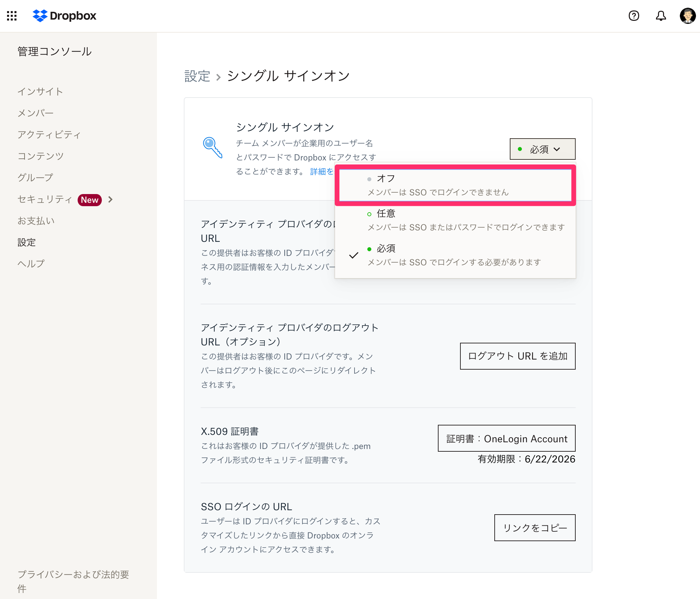Open アクティビティ in the sidebar
Image resolution: width=700 pixels, height=599 pixels.
49,135
